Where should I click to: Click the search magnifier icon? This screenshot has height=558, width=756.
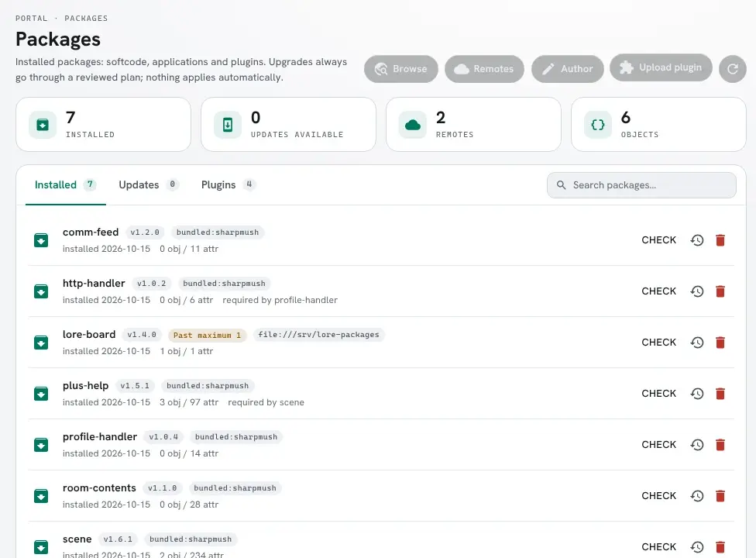pos(562,185)
